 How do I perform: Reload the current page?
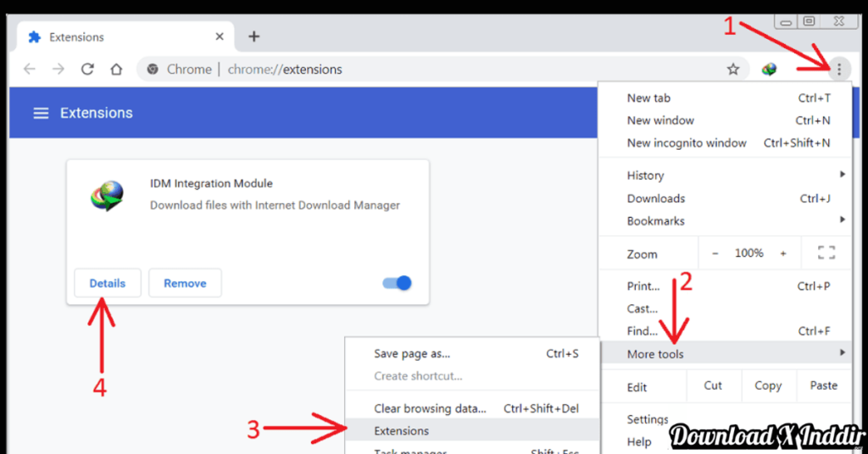point(86,69)
